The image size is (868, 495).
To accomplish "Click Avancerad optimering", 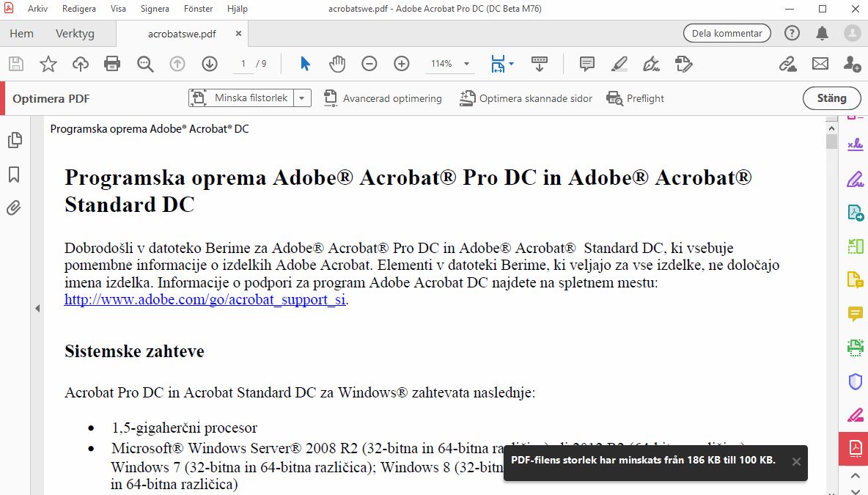I will coord(383,98).
